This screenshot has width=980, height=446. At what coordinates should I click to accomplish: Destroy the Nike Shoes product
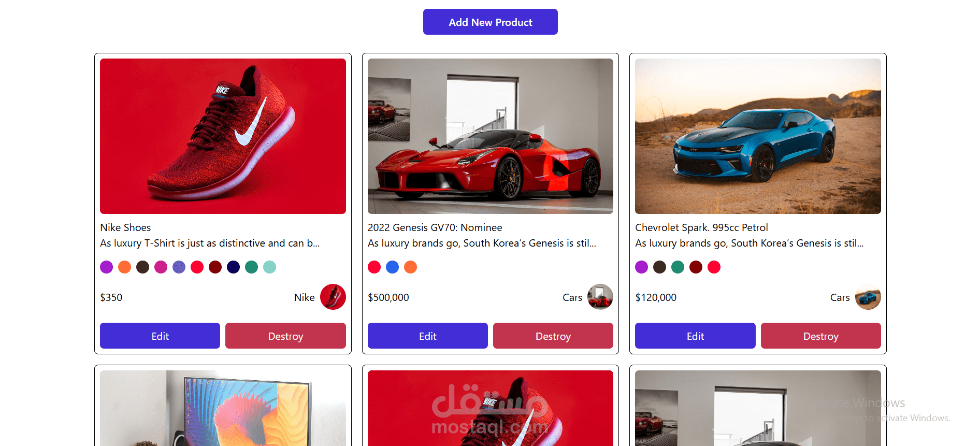285,336
